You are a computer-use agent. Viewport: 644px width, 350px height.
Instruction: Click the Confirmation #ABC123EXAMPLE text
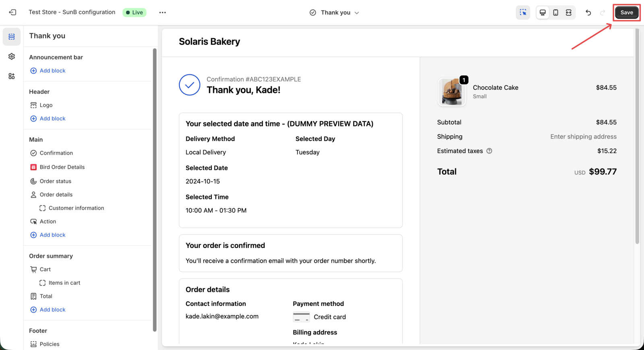tap(254, 79)
